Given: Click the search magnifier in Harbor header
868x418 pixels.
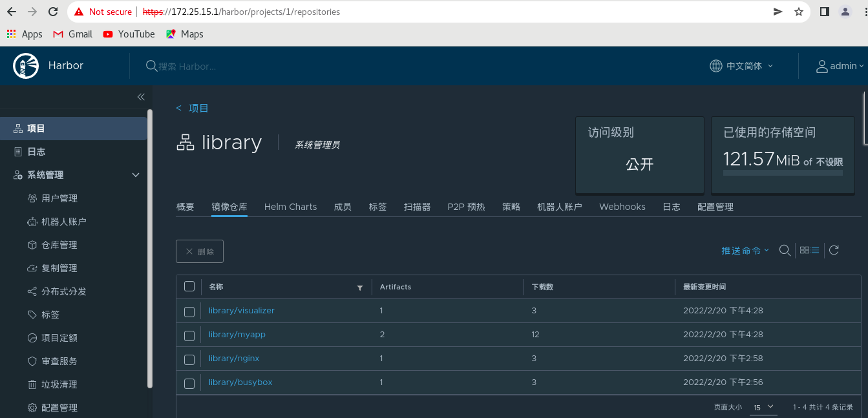Looking at the screenshot, I should 151,66.
